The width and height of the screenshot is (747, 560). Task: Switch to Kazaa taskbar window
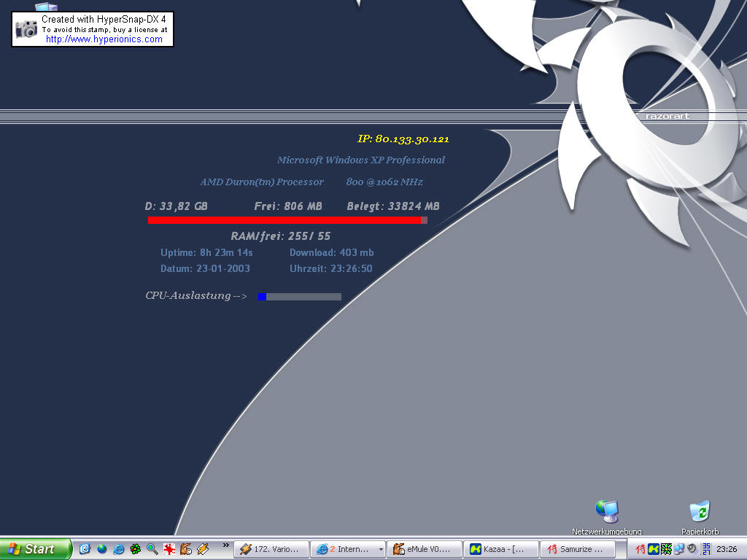(x=500, y=550)
